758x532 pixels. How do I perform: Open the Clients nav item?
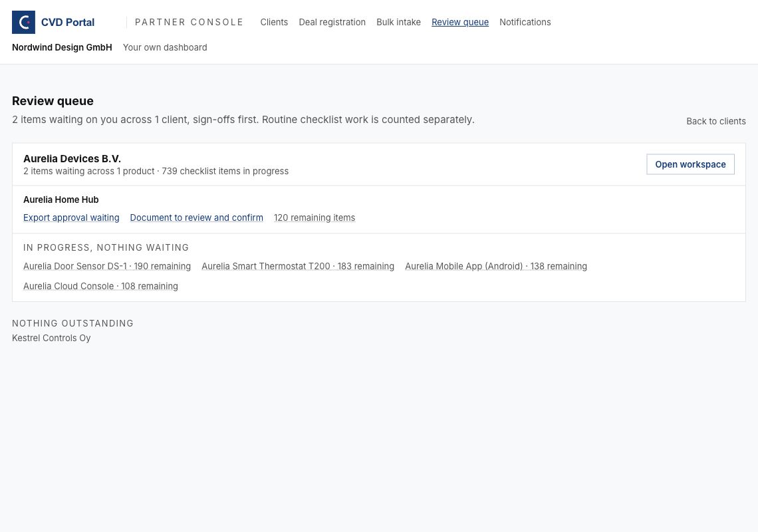point(274,22)
